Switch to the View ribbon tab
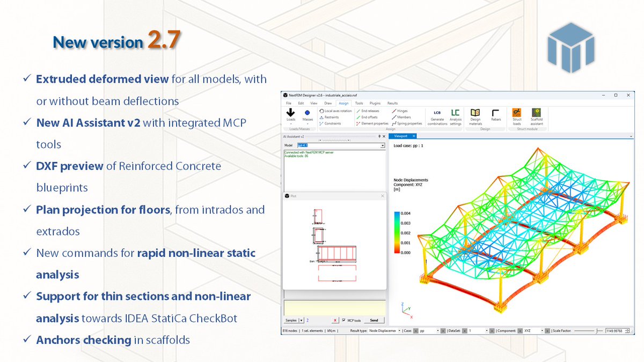The image size is (644, 362). [x=314, y=103]
